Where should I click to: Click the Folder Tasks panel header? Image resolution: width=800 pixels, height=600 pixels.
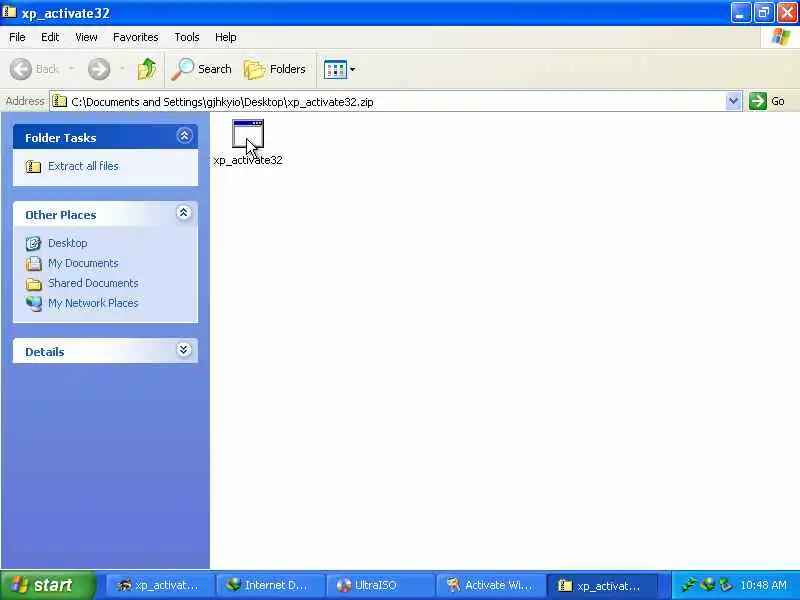pos(106,137)
